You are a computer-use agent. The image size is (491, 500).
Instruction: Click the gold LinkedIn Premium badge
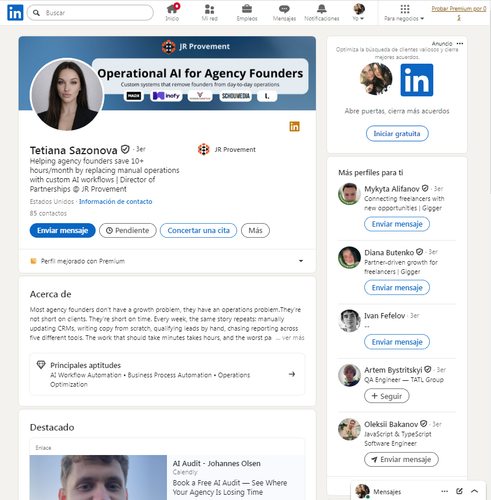coord(294,126)
